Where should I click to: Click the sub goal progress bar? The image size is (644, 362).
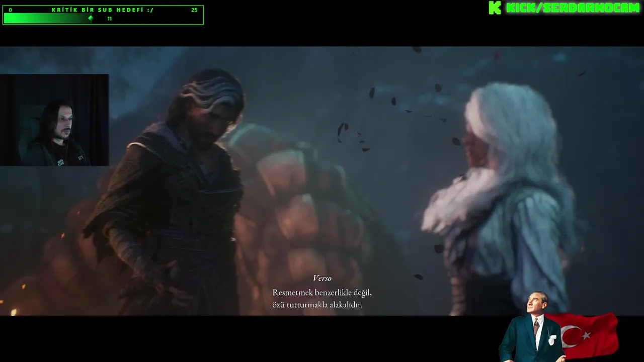pyautogui.click(x=103, y=19)
